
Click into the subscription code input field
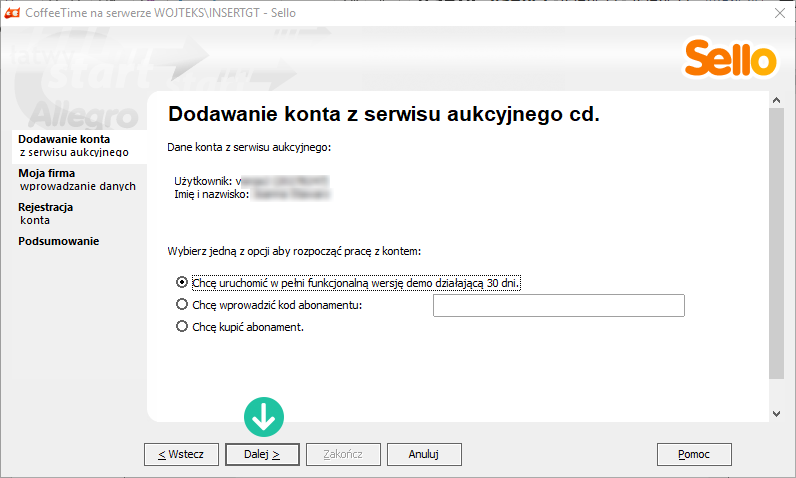[x=558, y=305]
